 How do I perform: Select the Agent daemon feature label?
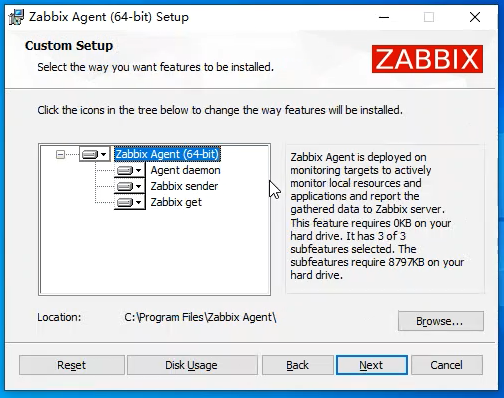click(185, 170)
